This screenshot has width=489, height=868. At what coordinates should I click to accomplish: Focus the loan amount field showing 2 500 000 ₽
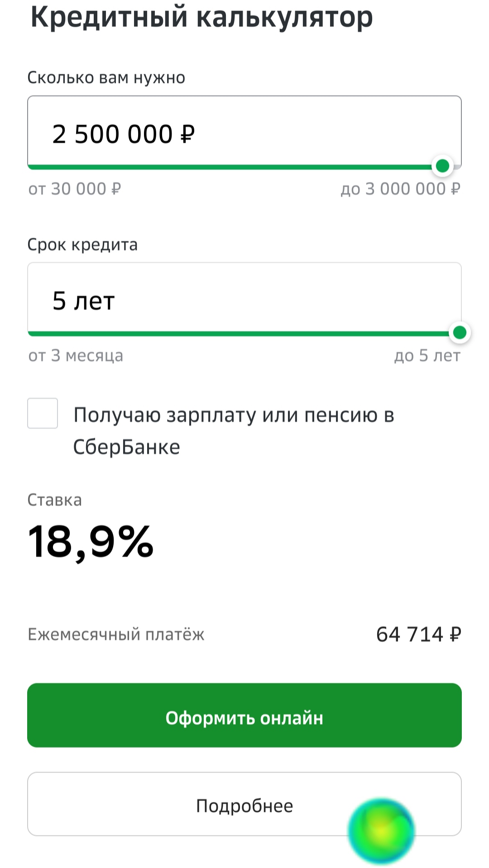point(244,134)
